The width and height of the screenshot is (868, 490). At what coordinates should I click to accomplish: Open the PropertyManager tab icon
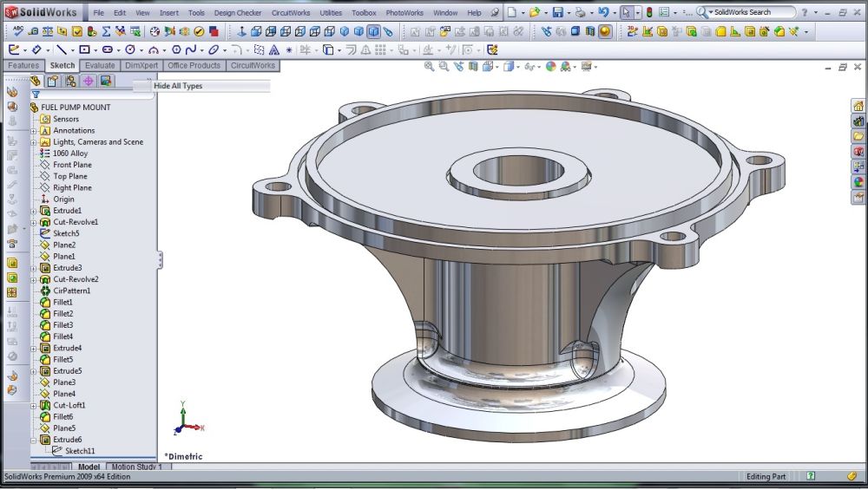[53, 82]
